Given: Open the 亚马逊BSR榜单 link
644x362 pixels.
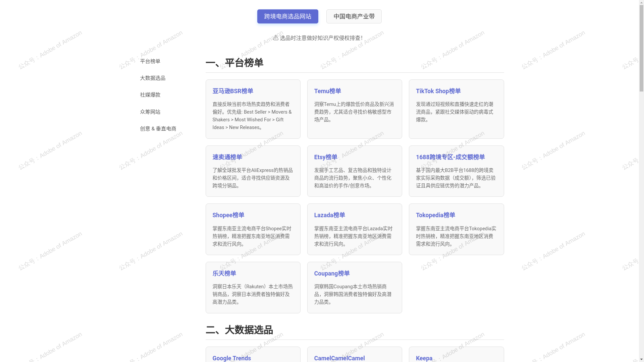Looking at the screenshot, I should click(x=233, y=91).
